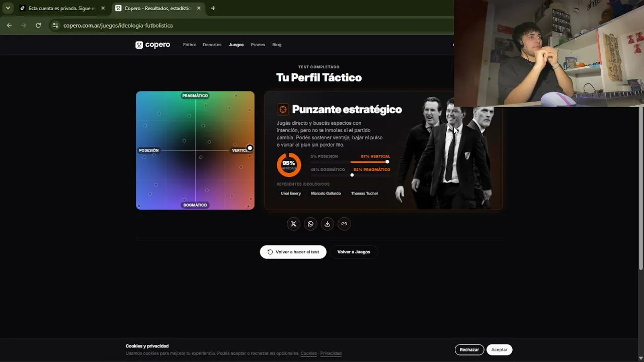
Task: Click the address bar URL
Action: click(x=118, y=25)
